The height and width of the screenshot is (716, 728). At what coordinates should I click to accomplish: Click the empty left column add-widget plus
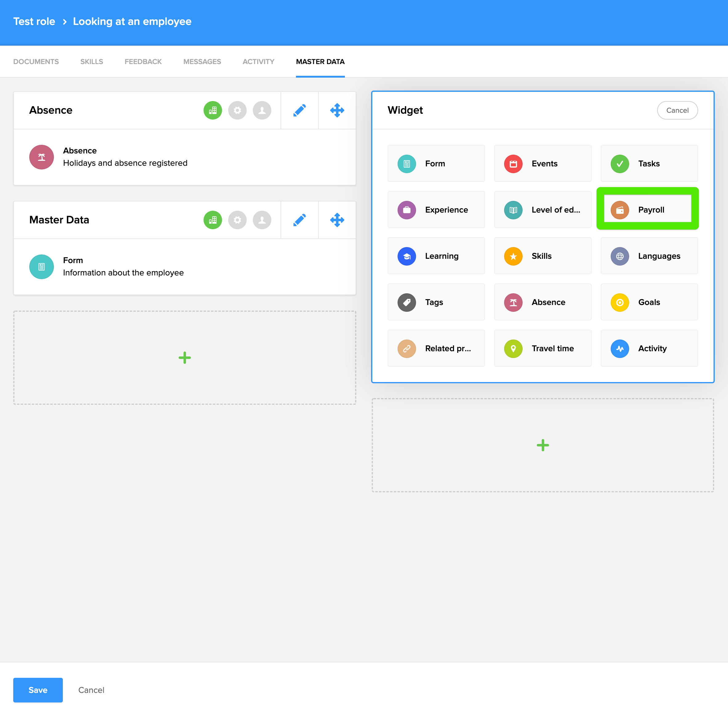pyautogui.click(x=184, y=358)
